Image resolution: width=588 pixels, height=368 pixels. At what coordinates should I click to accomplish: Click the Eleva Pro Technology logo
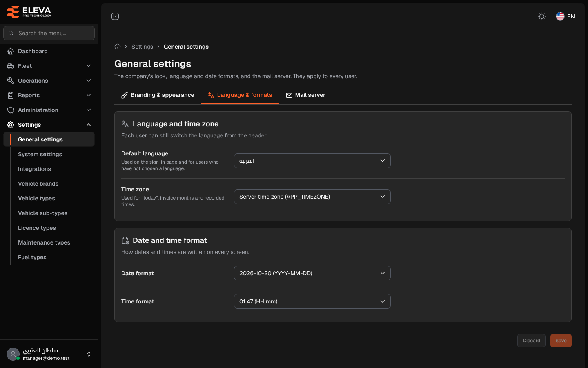(29, 12)
